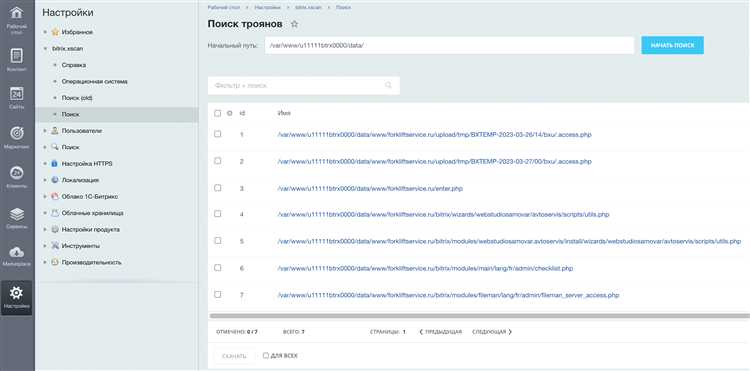Click the Облачные хранилища icon in tree
The image size is (750, 371).
[55, 213]
